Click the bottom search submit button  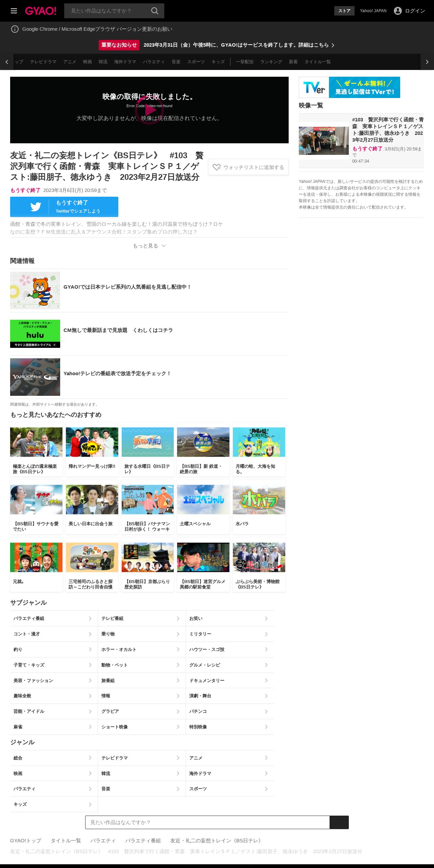(339, 822)
